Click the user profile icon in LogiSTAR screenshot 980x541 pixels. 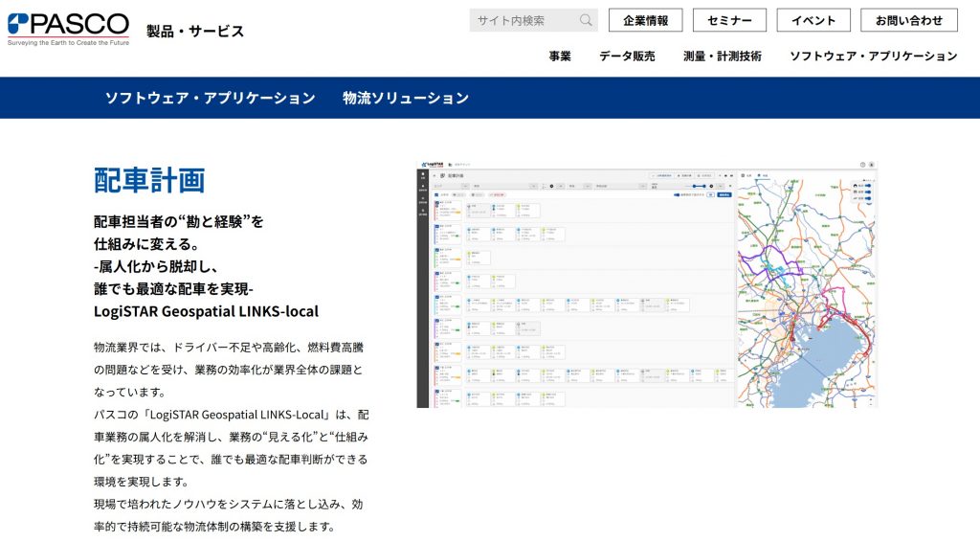click(x=871, y=165)
